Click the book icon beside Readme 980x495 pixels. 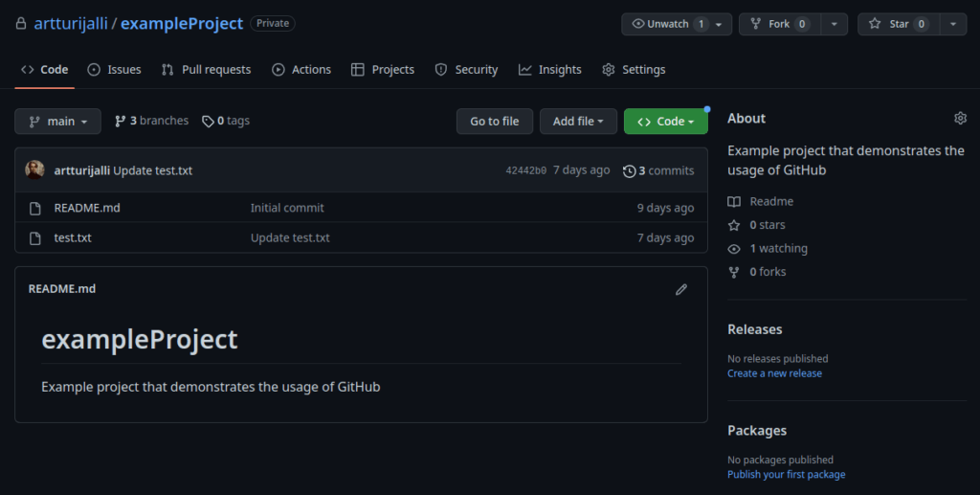click(734, 202)
